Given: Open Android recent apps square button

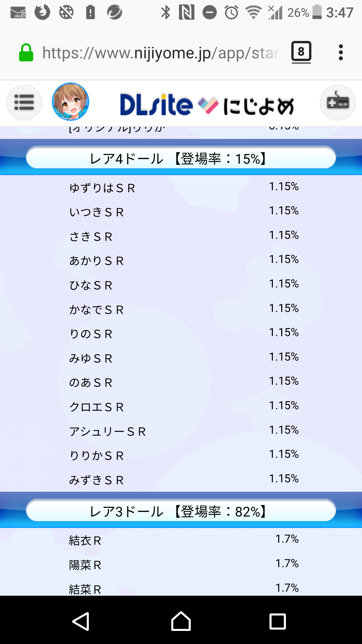Looking at the screenshot, I should (278, 622).
